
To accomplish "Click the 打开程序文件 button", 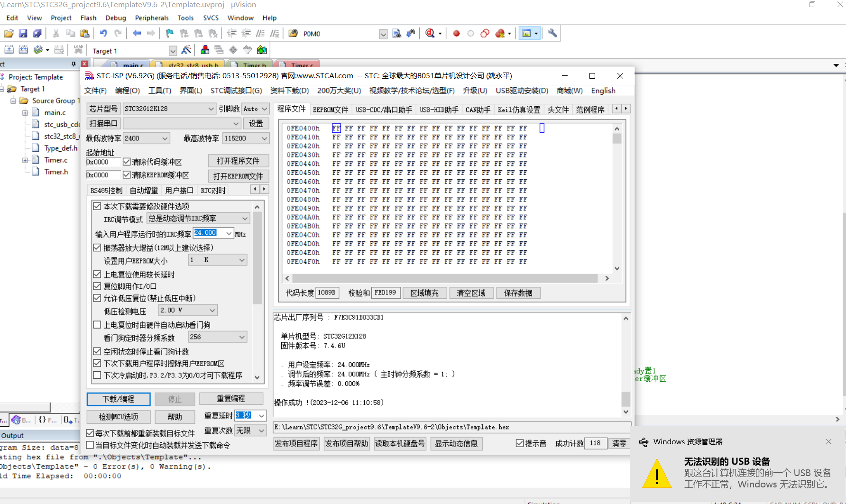I will pos(238,161).
